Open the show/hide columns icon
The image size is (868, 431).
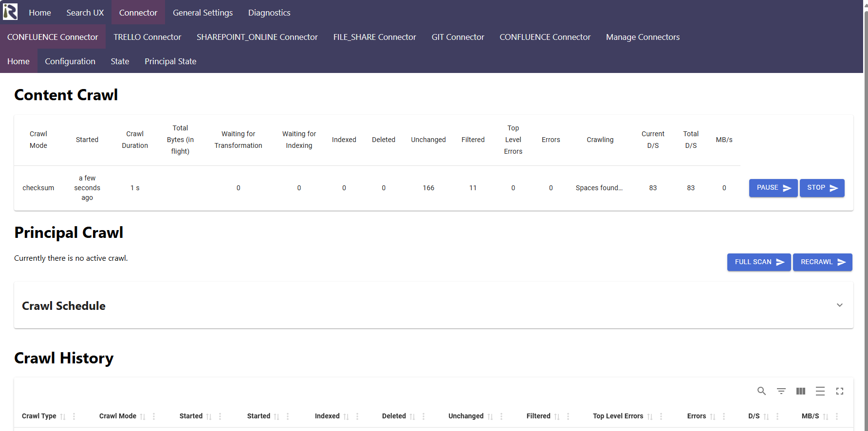coord(801,391)
